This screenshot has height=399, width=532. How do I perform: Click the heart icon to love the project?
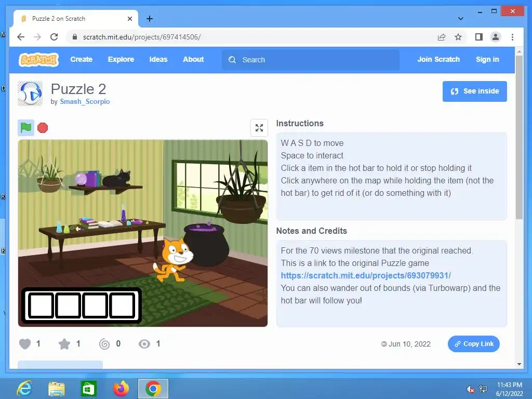pyautogui.click(x=25, y=344)
